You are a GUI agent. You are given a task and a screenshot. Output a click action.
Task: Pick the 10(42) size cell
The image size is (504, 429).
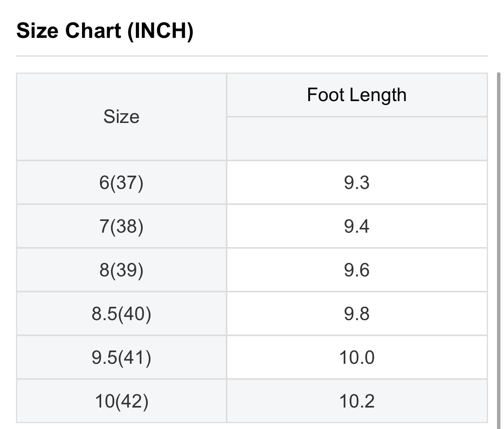[x=121, y=401]
